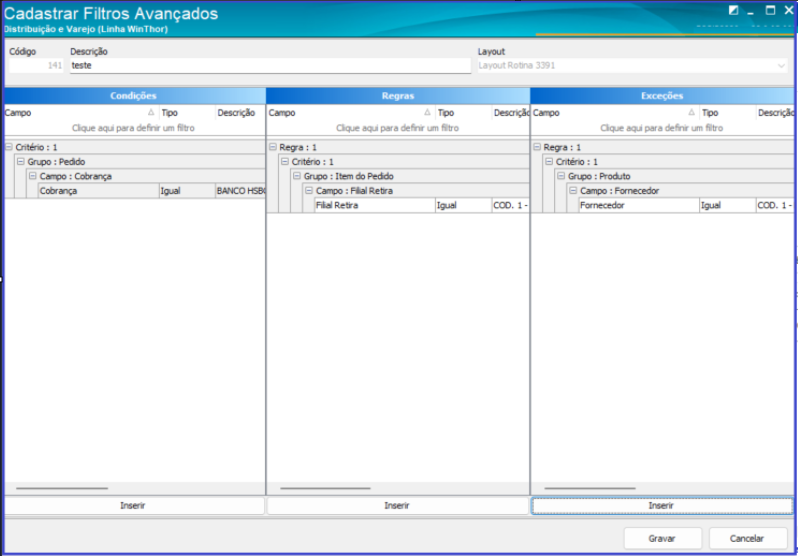This screenshot has height=556, width=798.
Task: Open the Layout Rotina 3391 dropdown
Action: (x=781, y=66)
